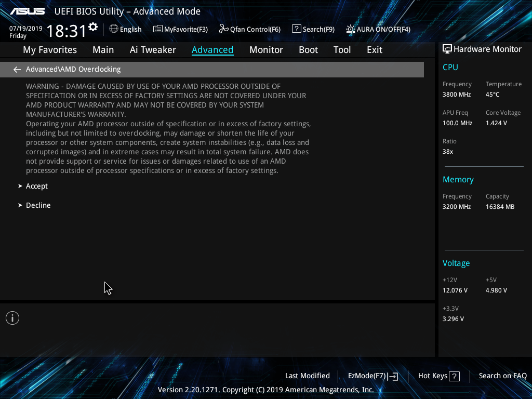Open the MyFavorite(F3) list icon
Screen dimensions: 532x399
(158, 29)
